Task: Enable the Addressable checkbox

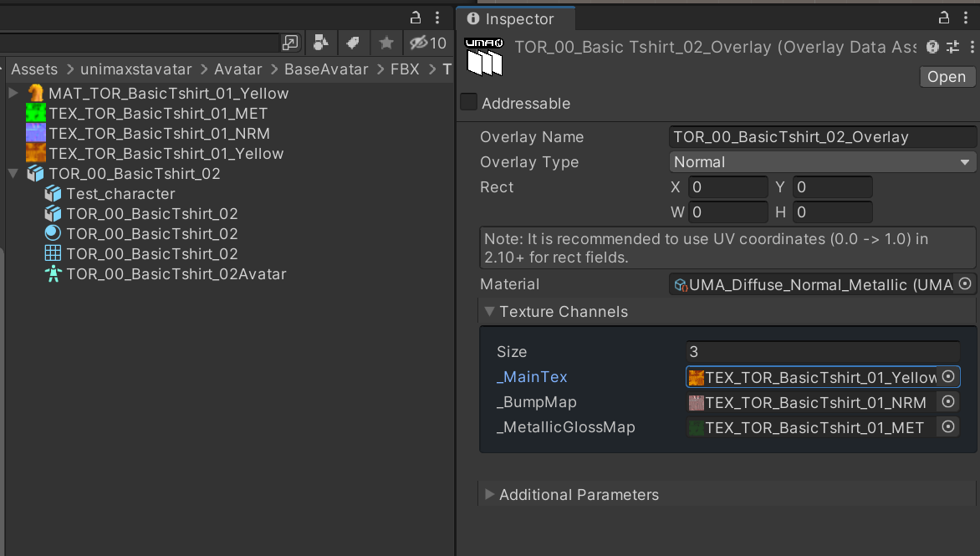Action: tap(469, 102)
